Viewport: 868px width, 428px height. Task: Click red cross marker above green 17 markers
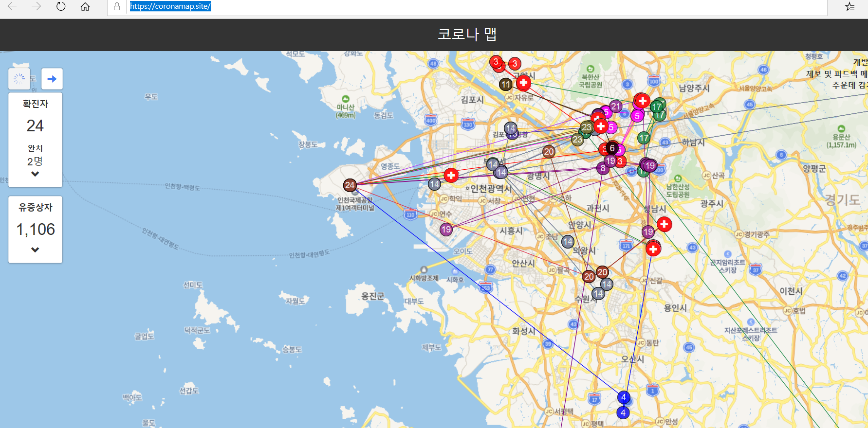[x=643, y=101]
